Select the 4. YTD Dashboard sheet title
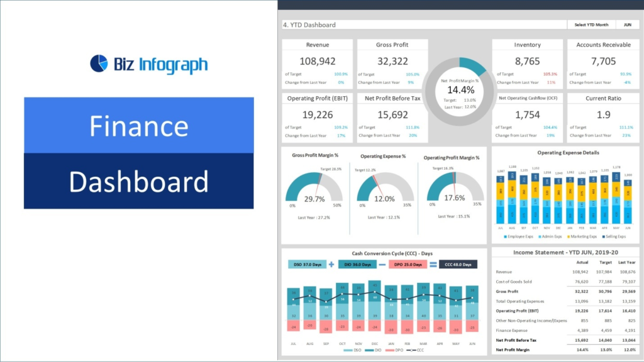This screenshot has height=362, width=644. 310,24
